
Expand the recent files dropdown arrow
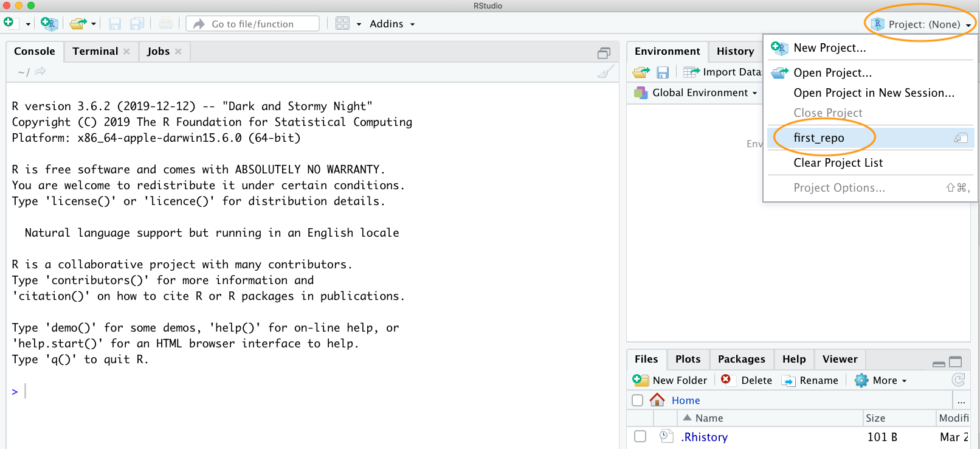pyautogui.click(x=94, y=24)
